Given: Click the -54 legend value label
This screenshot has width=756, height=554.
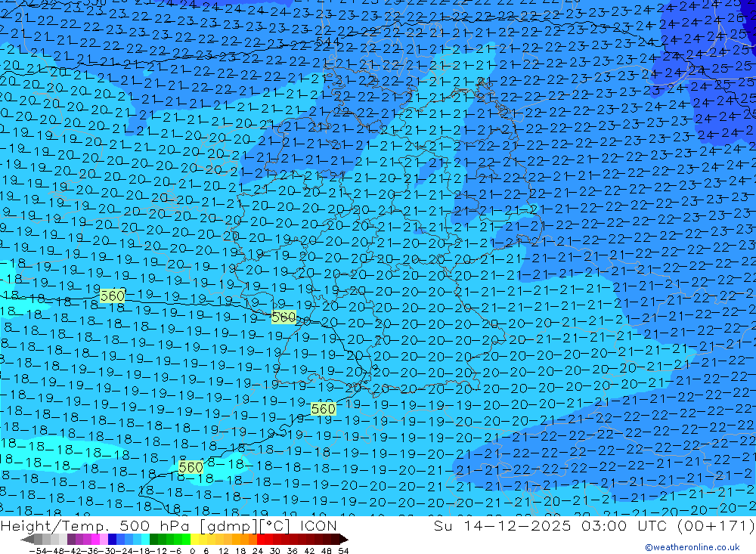Looking at the screenshot, I should click(x=38, y=551).
